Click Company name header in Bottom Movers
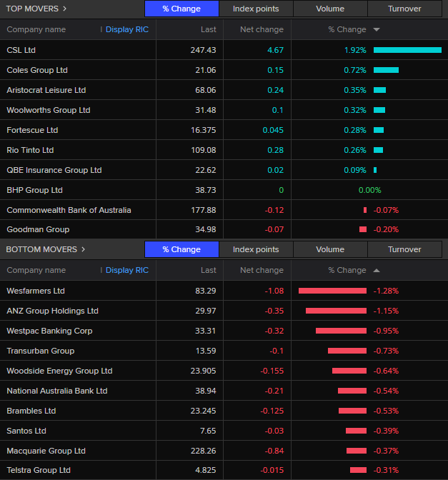This screenshot has height=480, width=448. pyautogui.click(x=36, y=270)
